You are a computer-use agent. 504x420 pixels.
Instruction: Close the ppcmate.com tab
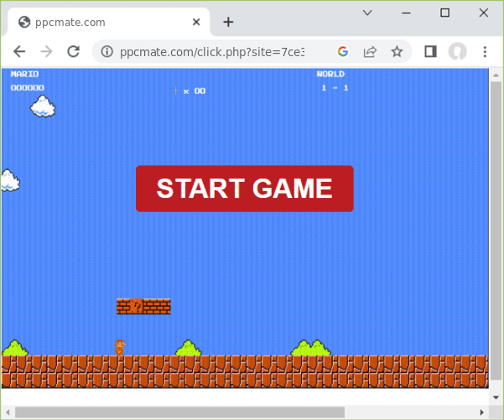(x=197, y=22)
